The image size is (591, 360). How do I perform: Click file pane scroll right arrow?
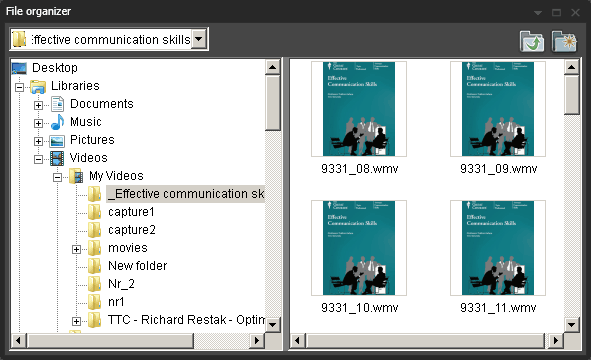click(556, 341)
